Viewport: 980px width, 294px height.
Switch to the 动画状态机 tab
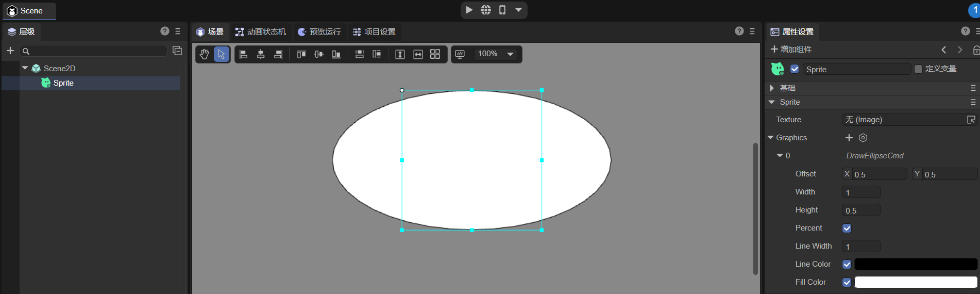(261, 32)
